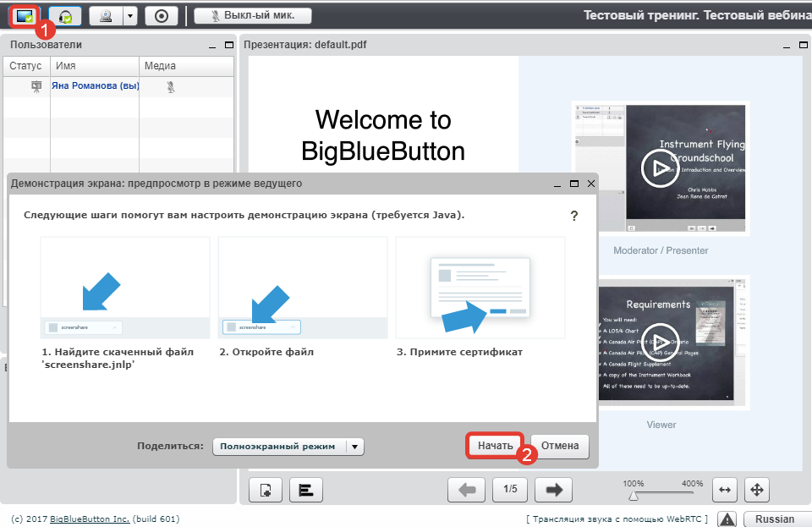Click the zoom slider handle

point(633,496)
